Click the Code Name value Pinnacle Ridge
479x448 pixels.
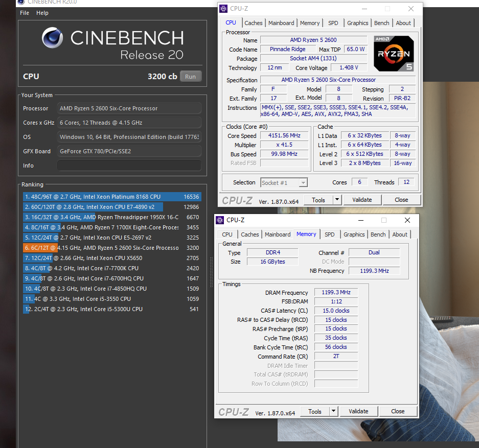(287, 49)
